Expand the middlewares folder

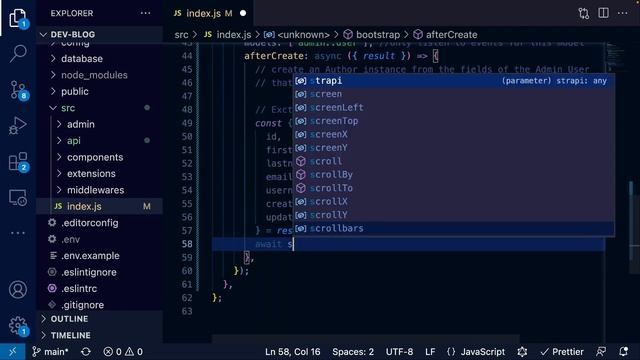click(x=100, y=190)
